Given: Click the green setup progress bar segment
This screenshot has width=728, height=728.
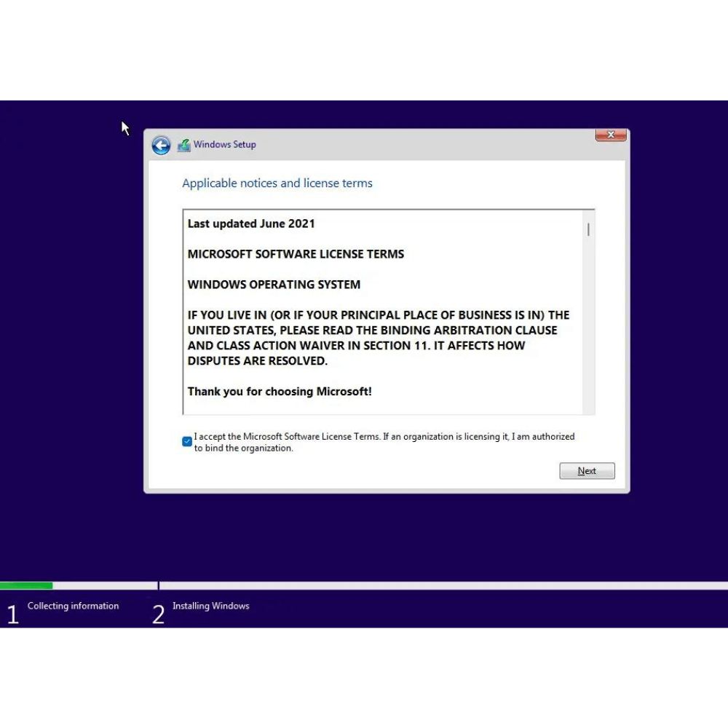Looking at the screenshot, I should point(26,585).
